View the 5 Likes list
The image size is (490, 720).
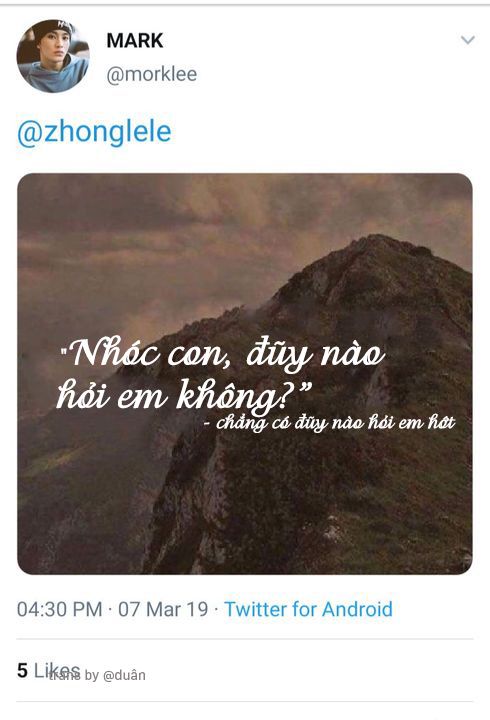(x=48, y=670)
